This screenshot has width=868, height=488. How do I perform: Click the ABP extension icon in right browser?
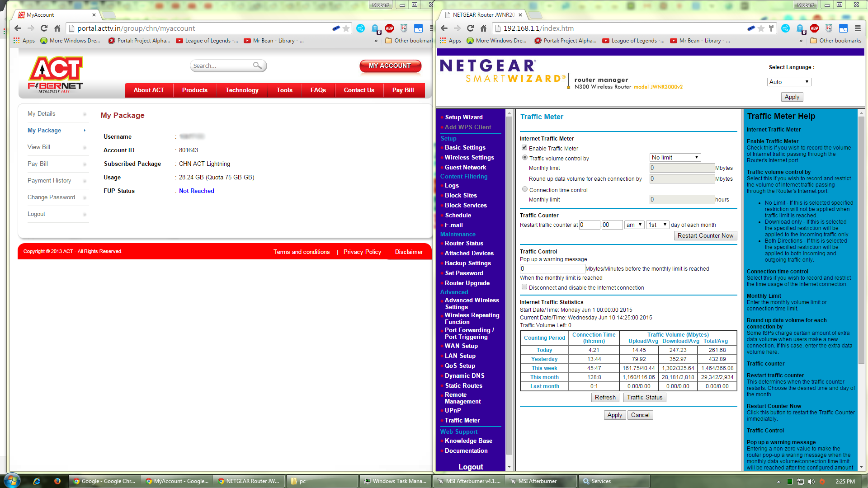[814, 28]
